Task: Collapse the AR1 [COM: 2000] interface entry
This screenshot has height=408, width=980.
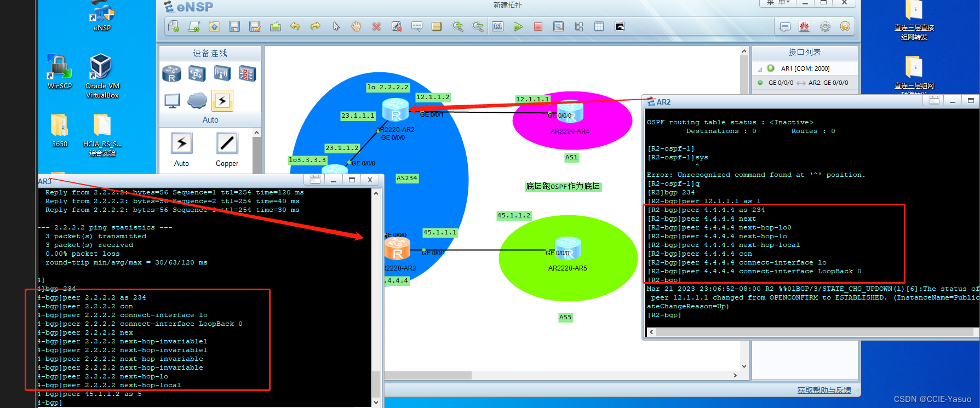Action: [760, 69]
